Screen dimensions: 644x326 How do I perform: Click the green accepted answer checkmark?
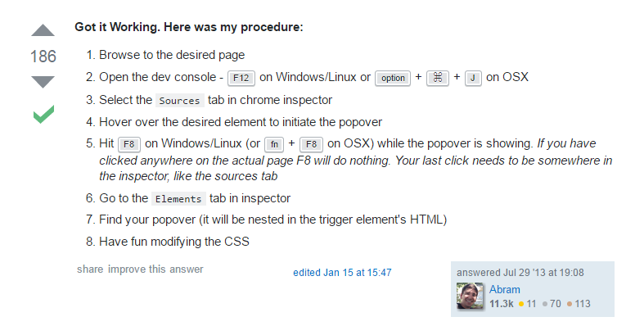tap(43, 114)
